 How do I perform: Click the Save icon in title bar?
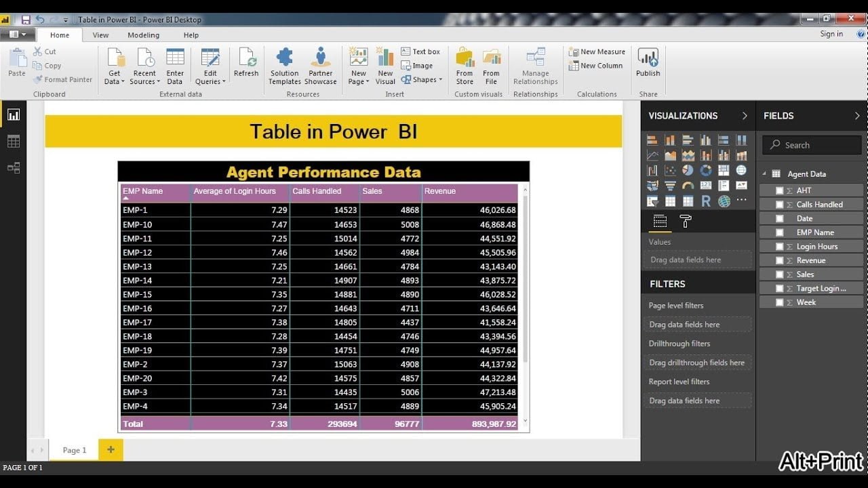[26, 20]
